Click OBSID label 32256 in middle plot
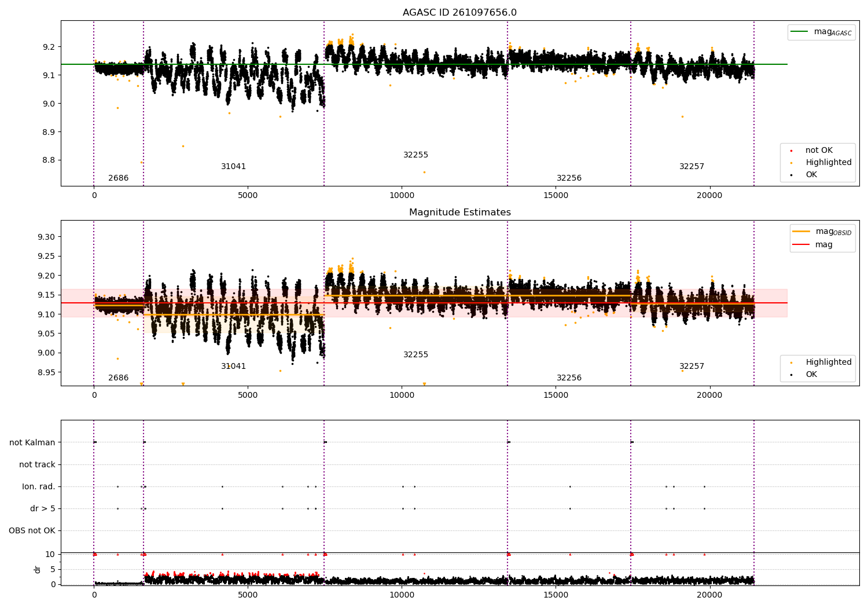Screen dimensions: 868x608 [569, 378]
